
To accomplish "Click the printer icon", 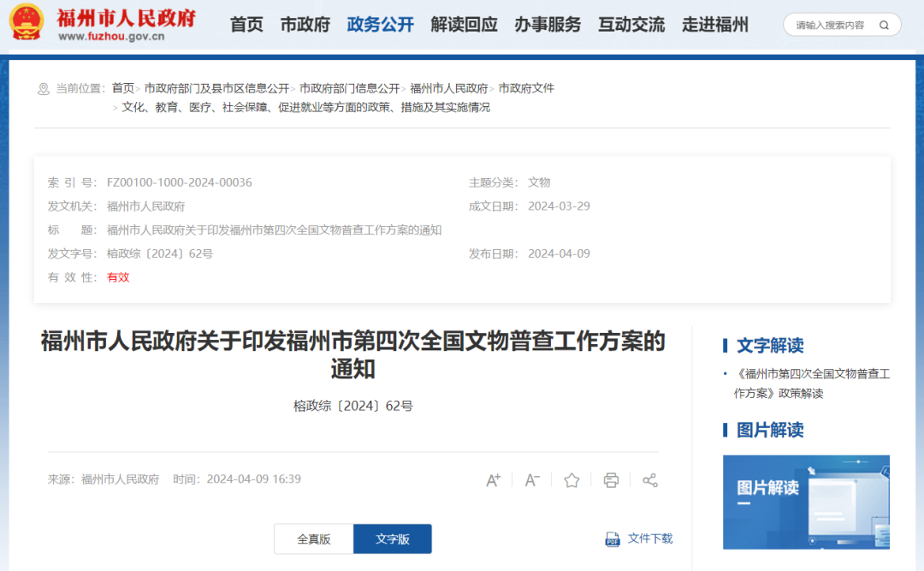I will [x=611, y=480].
